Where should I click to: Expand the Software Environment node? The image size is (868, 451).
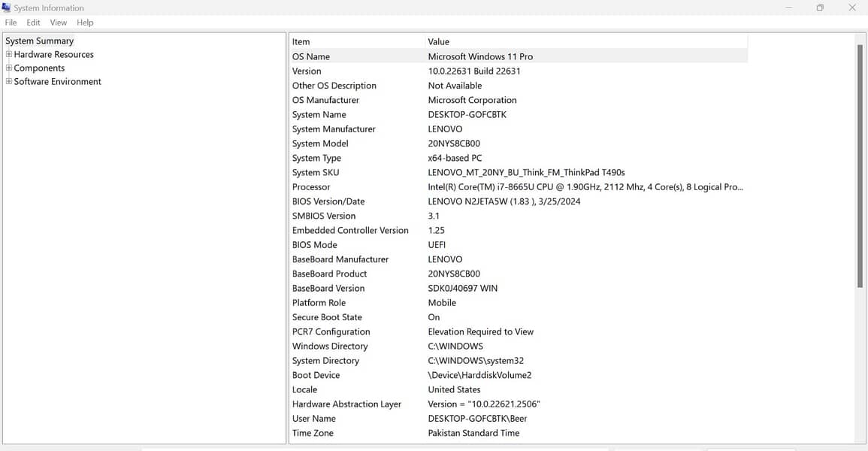point(9,81)
